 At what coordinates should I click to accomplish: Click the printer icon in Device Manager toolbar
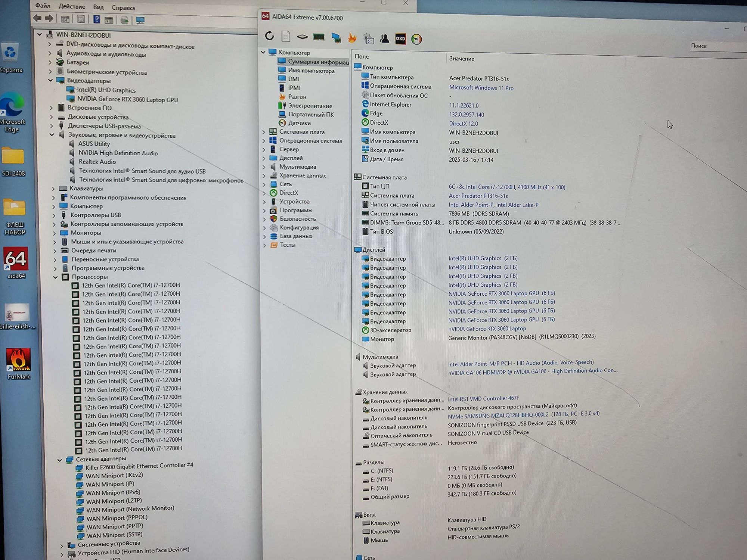(x=124, y=20)
